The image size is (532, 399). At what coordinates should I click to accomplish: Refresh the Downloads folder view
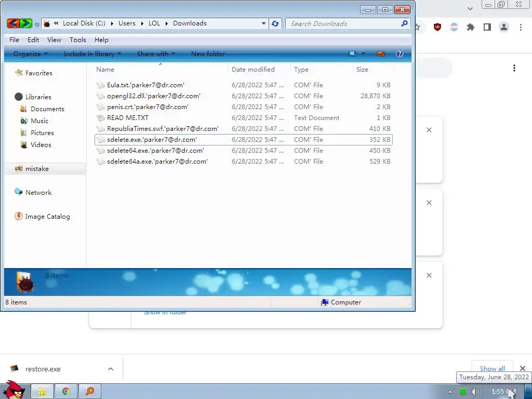[275, 23]
